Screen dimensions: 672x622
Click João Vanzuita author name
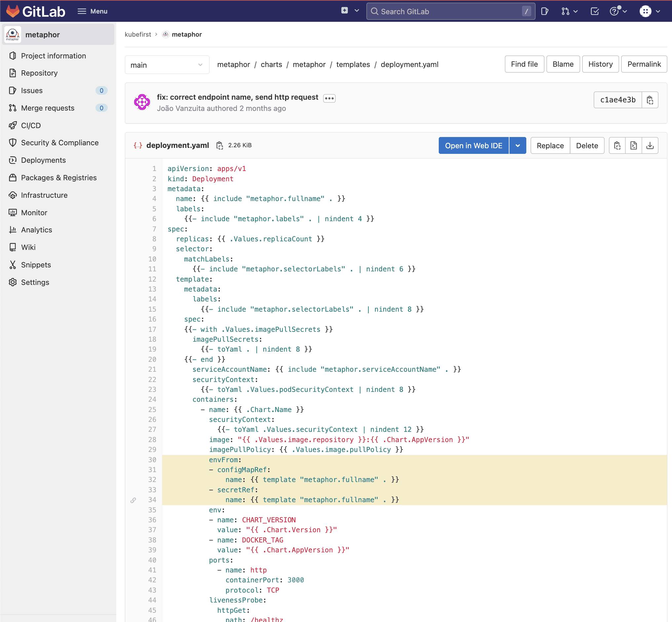[x=180, y=108]
